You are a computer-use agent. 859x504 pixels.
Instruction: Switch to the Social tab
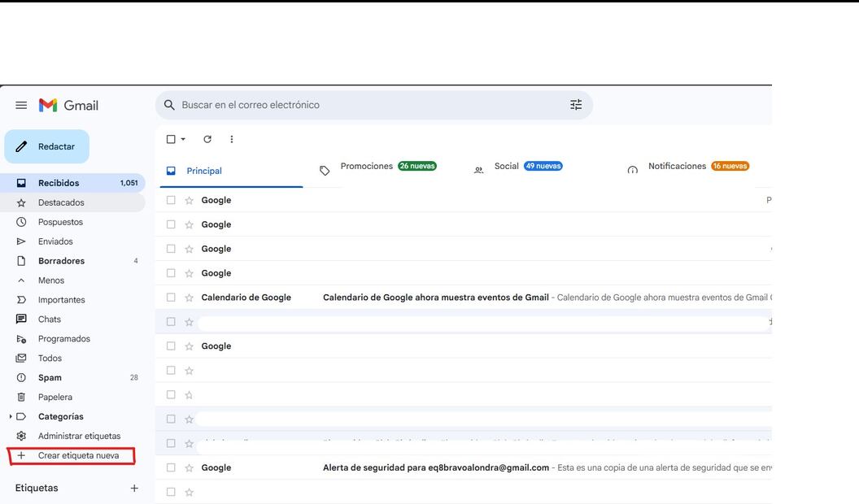tap(506, 167)
